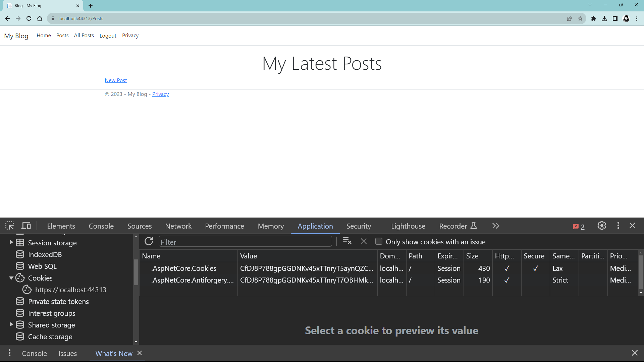Click the cookie Filter input field
Image resolution: width=644 pixels, height=362 pixels.
tap(245, 242)
